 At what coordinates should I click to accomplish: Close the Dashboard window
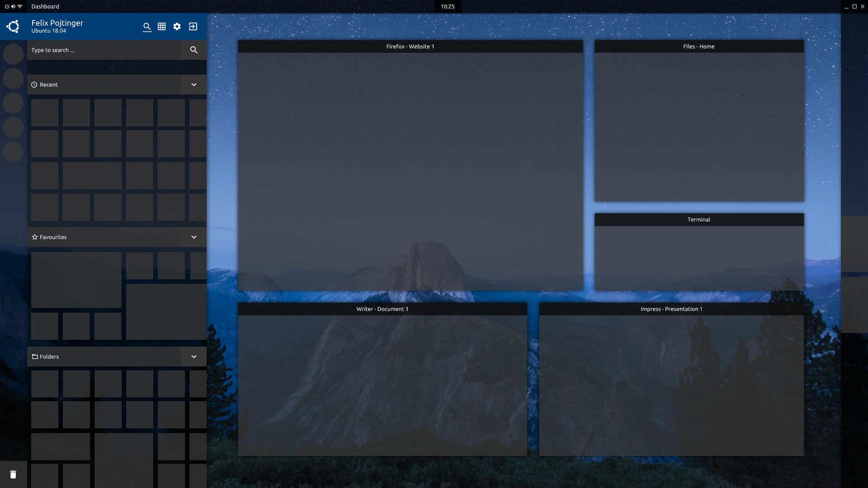pyautogui.click(x=863, y=6)
